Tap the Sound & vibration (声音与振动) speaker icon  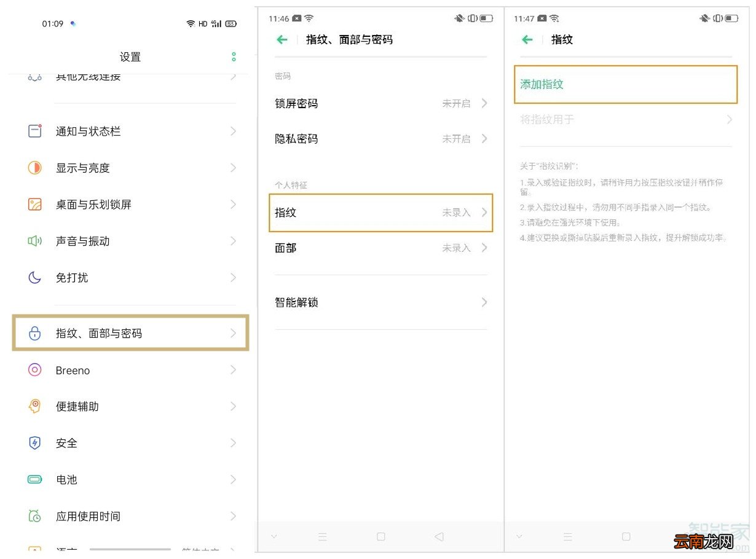click(35, 241)
